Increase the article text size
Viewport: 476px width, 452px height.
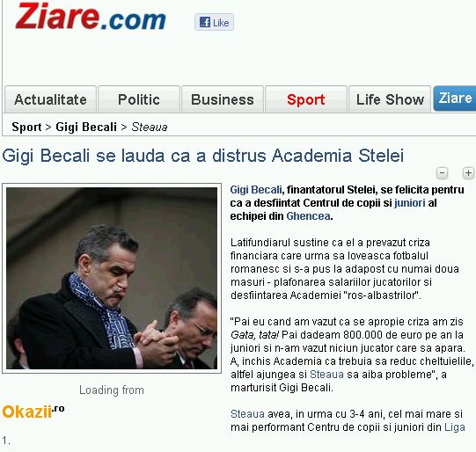coord(468,173)
